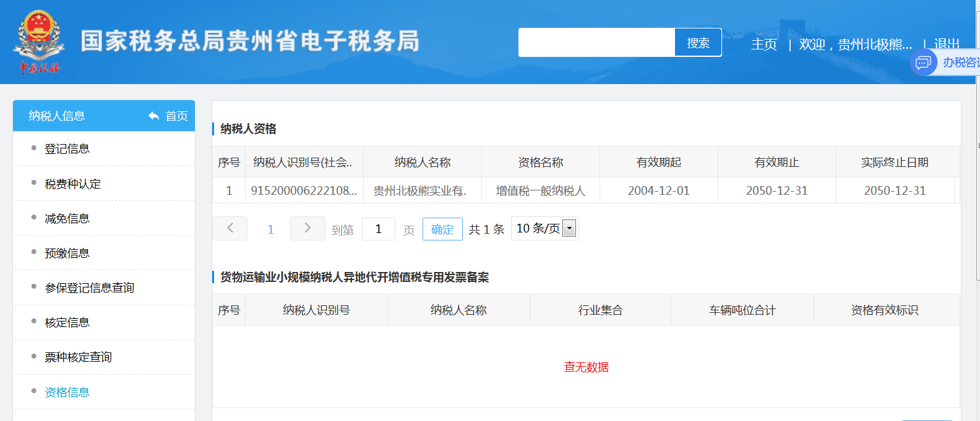
Task: Open 票种核定查询 sidebar entry
Action: (x=78, y=357)
